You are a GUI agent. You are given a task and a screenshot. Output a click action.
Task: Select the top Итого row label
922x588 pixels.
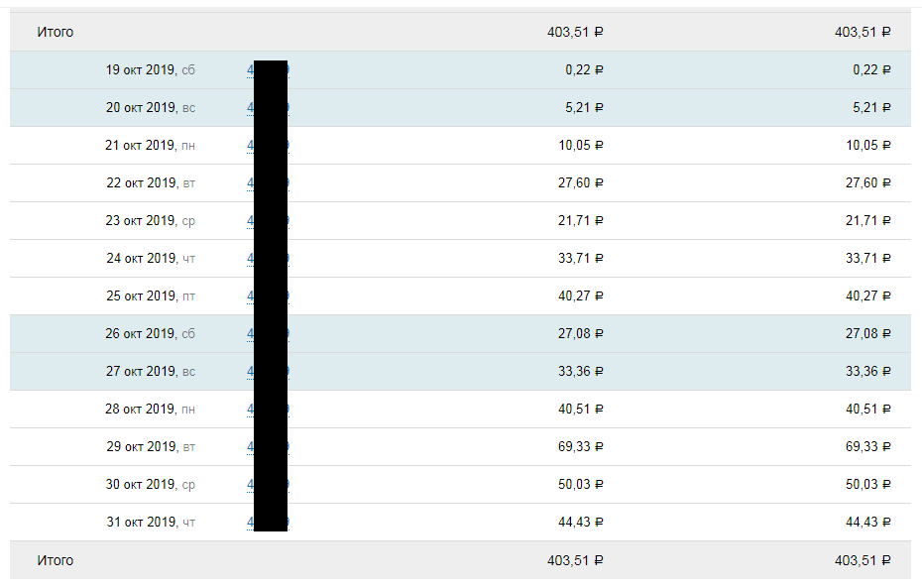point(56,32)
